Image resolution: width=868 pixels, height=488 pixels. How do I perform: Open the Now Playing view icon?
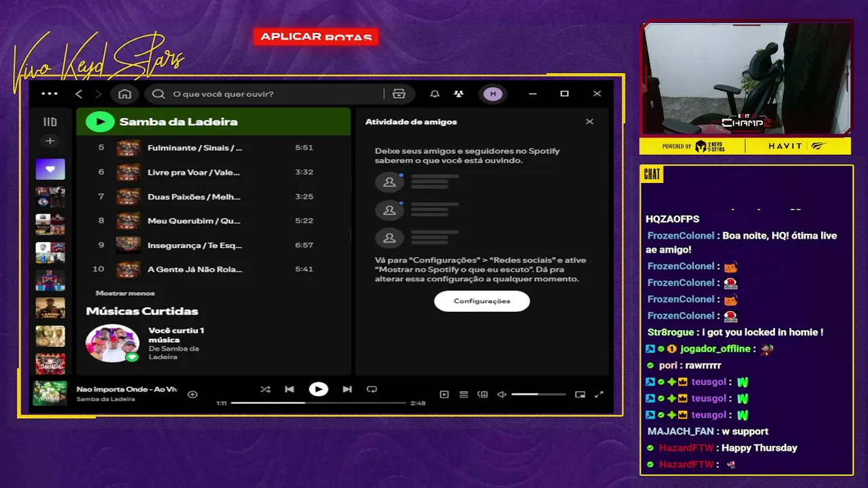pos(444,394)
